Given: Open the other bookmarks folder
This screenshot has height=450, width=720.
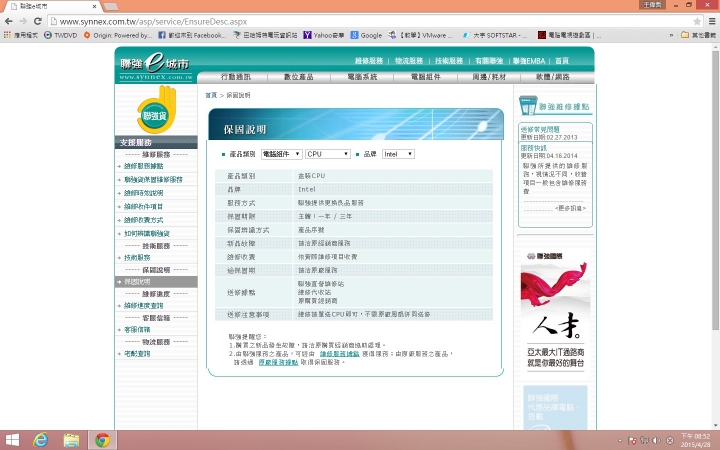Looking at the screenshot, I should click(698, 35).
